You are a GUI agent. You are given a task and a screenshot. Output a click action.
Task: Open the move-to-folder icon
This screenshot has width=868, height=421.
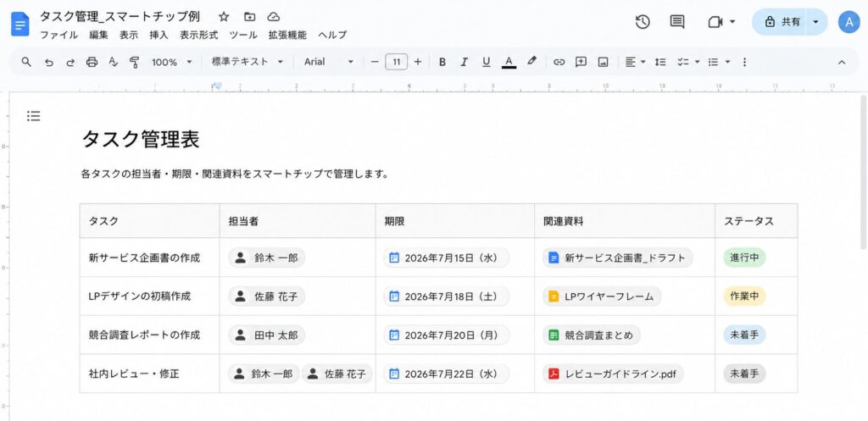pyautogui.click(x=250, y=17)
